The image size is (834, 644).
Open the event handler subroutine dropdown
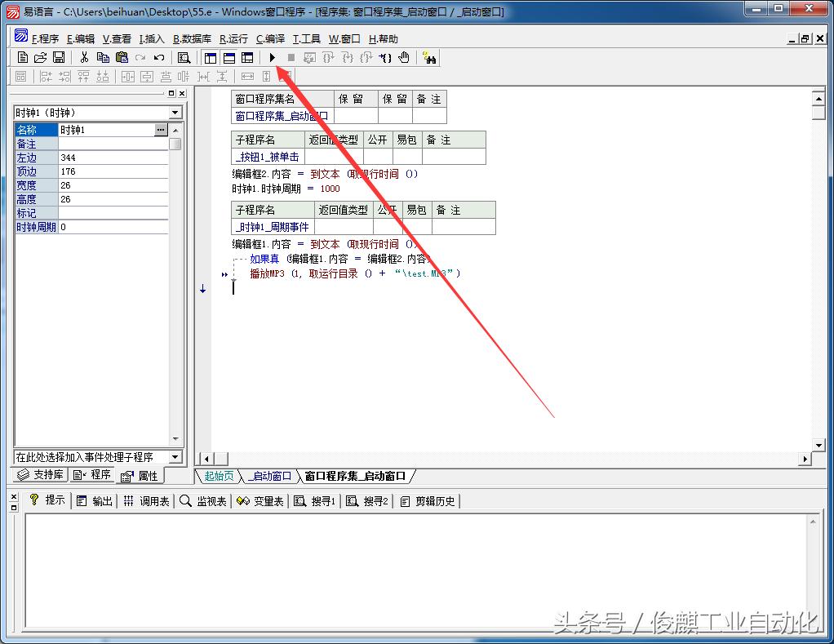pos(175,456)
